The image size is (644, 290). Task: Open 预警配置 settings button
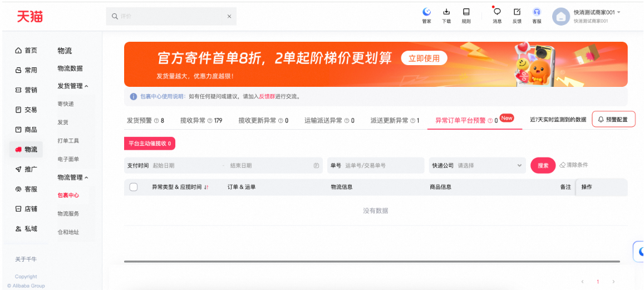[613, 120]
